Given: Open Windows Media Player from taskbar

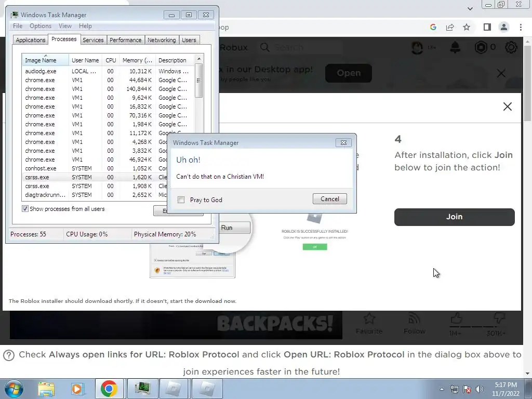Looking at the screenshot, I should pyautogui.click(x=77, y=389).
